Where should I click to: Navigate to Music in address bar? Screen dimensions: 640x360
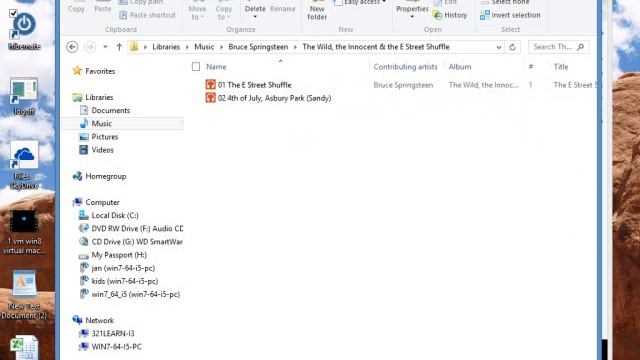204,47
